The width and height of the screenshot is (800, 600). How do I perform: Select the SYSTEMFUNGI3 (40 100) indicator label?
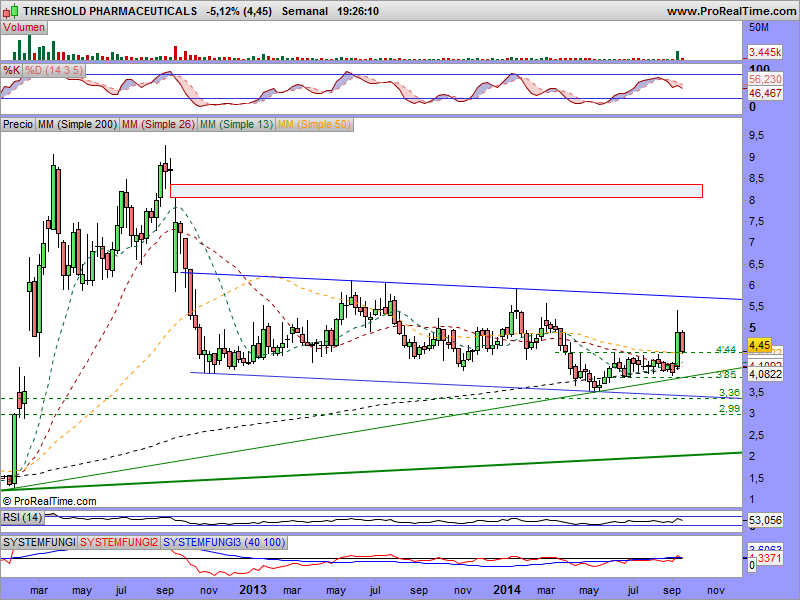click(224, 542)
